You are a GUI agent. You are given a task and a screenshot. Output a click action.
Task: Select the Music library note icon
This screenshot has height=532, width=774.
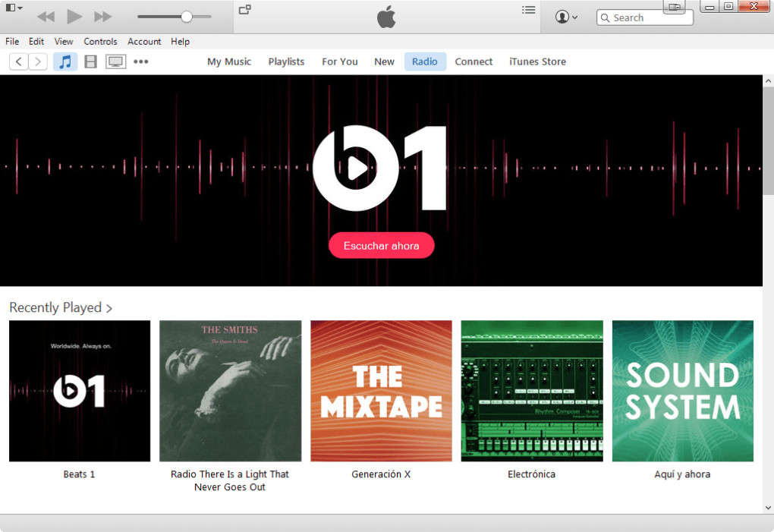click(x=65, y=61)
